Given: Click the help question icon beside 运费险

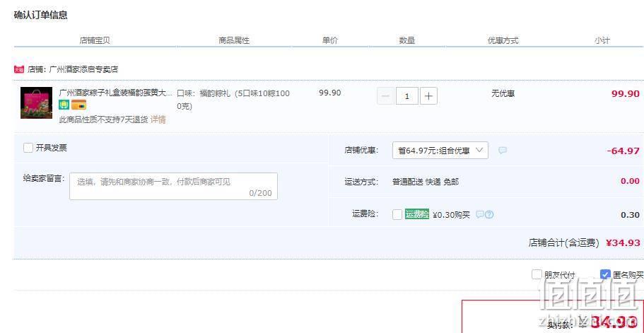Looking at the screenshot, I should pos(489,214).
